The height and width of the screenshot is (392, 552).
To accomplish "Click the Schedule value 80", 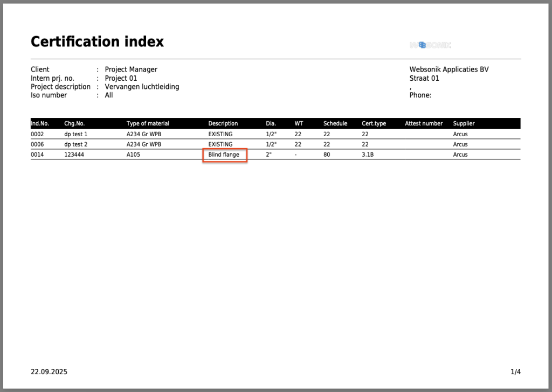I will point(327,155).
